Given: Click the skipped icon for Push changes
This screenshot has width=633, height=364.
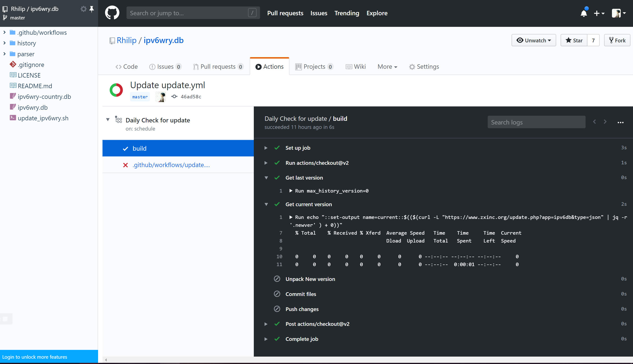Looking at the screenshot, I should 277,309.
